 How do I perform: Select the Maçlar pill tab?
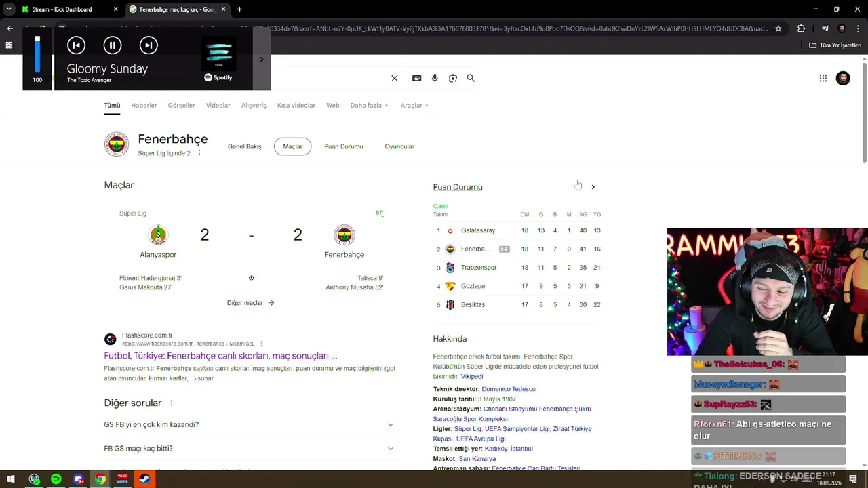[293, 146]
